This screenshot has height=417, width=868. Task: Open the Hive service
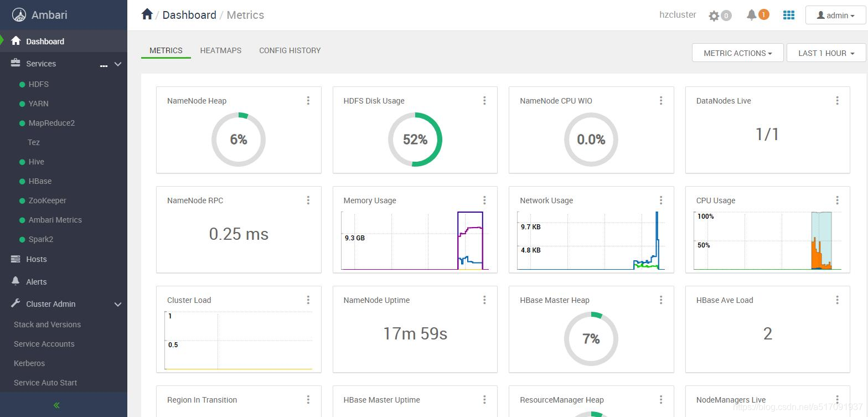pos(37,162)
